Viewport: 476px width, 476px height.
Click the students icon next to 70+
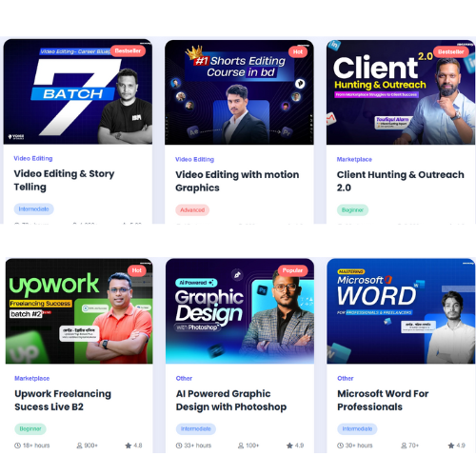[404, 446]
